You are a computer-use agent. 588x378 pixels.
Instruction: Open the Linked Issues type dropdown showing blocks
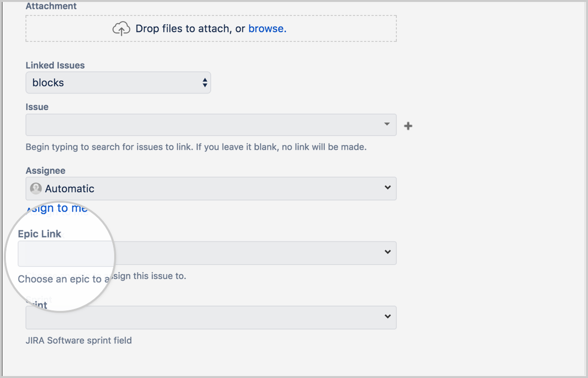pyautogui.click(x=118, y=82)
